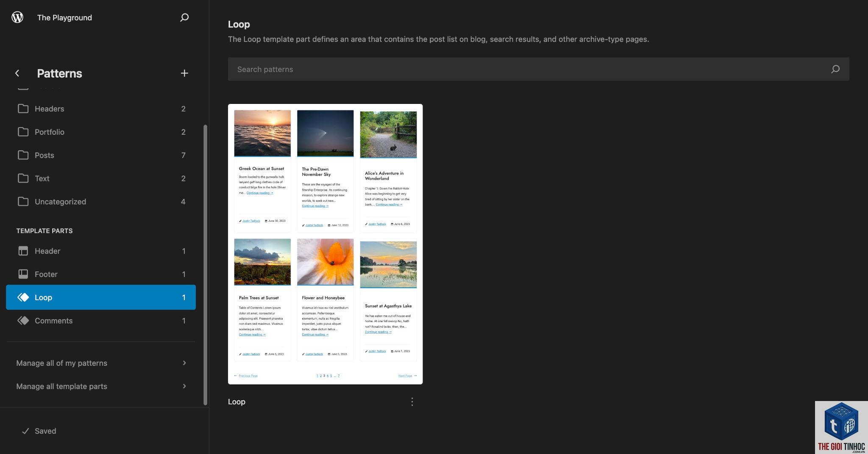This screenshot has width=868, height=454.
Task: Expand chevron beside Manage all of my patterns
Action: coord(184,363)
